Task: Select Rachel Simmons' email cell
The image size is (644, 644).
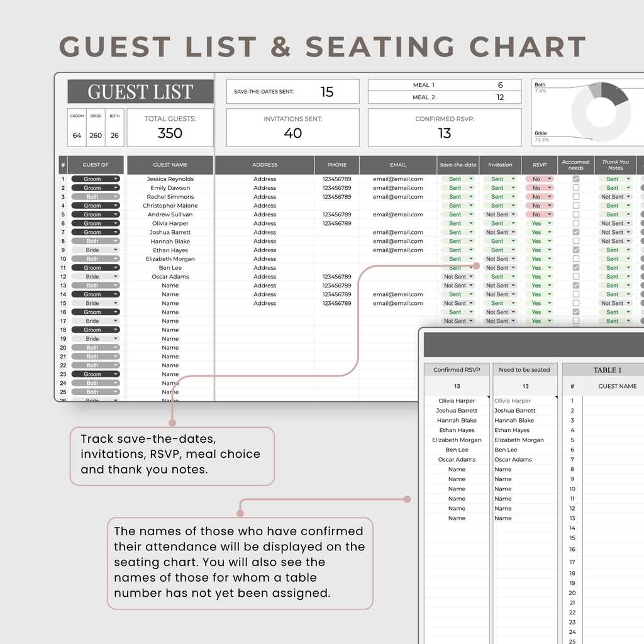Action: pos(398,197)
